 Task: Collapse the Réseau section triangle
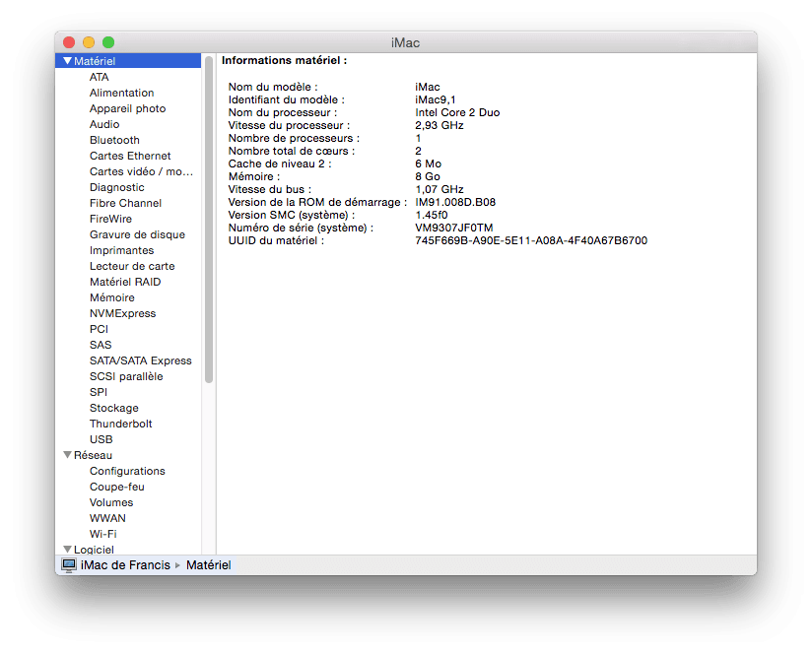click(67, 455)
